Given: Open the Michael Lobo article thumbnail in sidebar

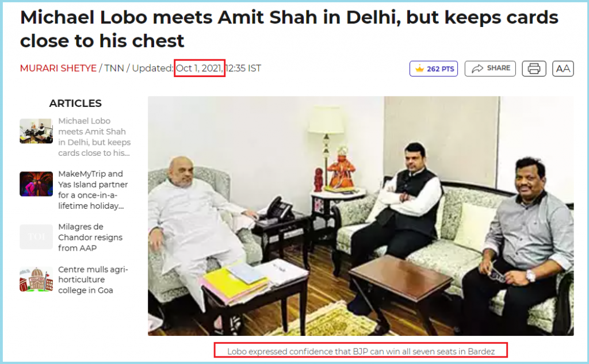Looking at the screenshot, I should pyautogui.click(x=36, y=131).
